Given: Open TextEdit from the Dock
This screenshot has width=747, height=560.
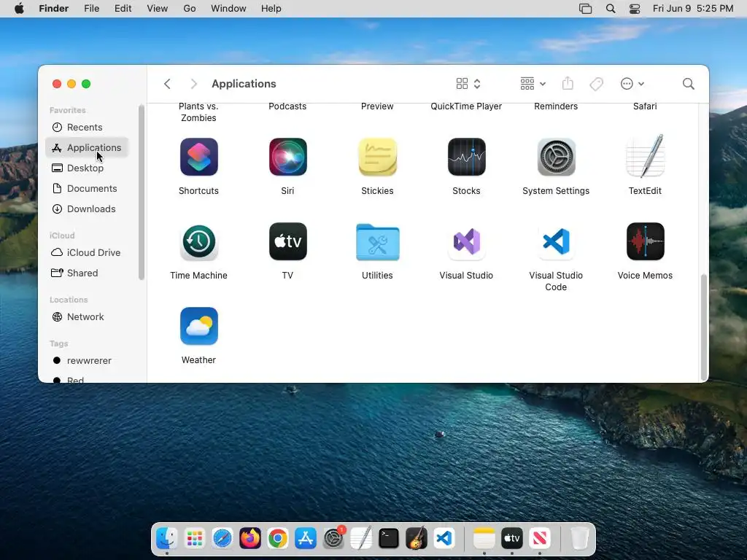Looking at the screenshot, I should 360,539.
